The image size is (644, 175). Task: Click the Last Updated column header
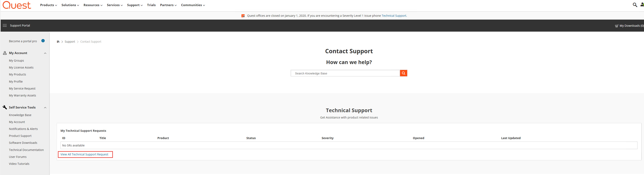click(x=511, y=138)
